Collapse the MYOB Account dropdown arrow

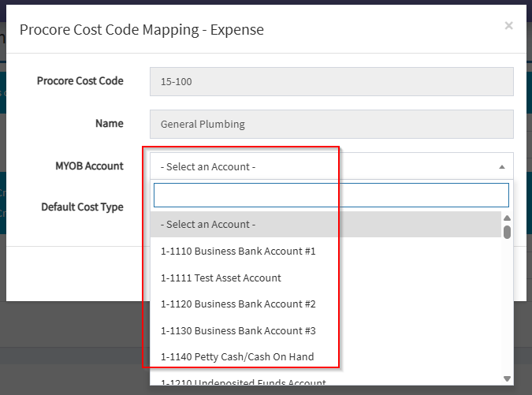[502, 167]
